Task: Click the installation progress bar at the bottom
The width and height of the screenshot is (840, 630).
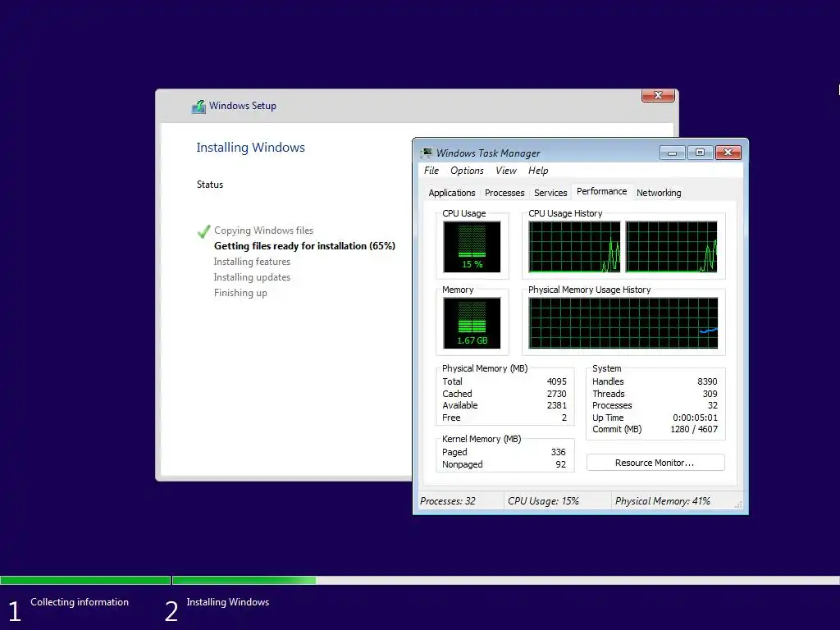Action: click(x=420, y=580)
